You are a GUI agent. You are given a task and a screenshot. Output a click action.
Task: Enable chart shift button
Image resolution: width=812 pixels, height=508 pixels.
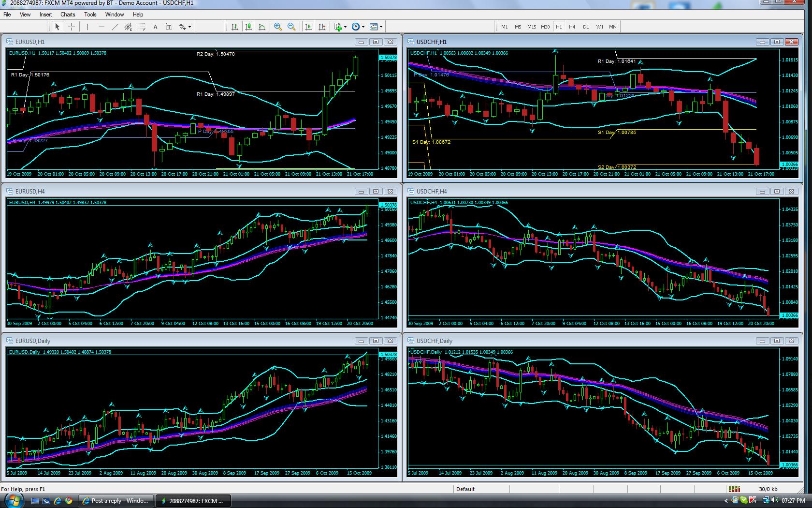click(x=322, y=27)
